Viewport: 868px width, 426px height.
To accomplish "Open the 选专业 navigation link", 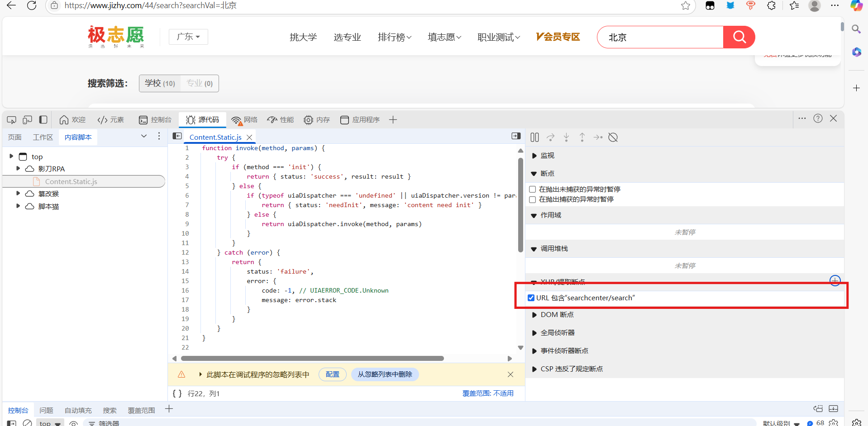I will (347, 37).
